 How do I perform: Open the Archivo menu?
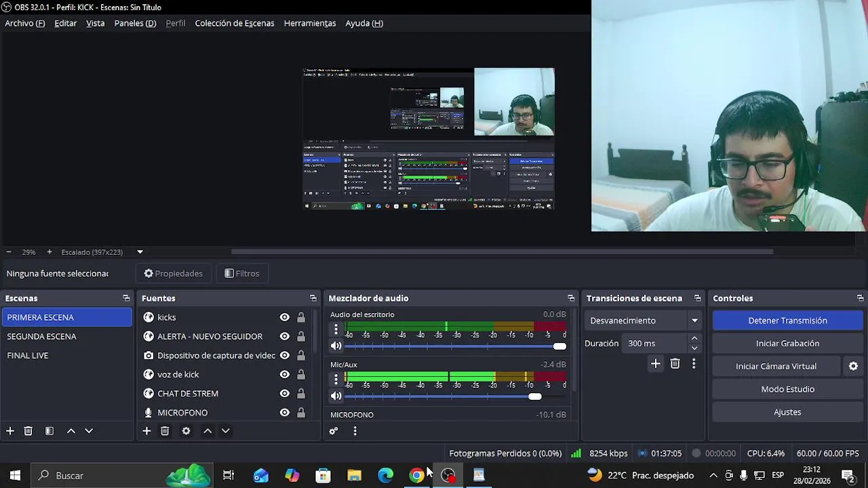[x=25, y=23]
